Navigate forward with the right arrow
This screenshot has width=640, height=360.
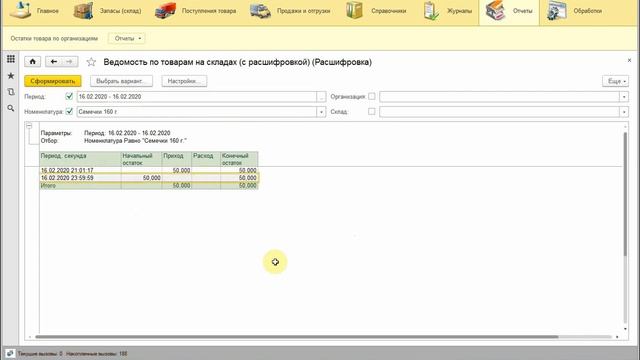(69, 62)
